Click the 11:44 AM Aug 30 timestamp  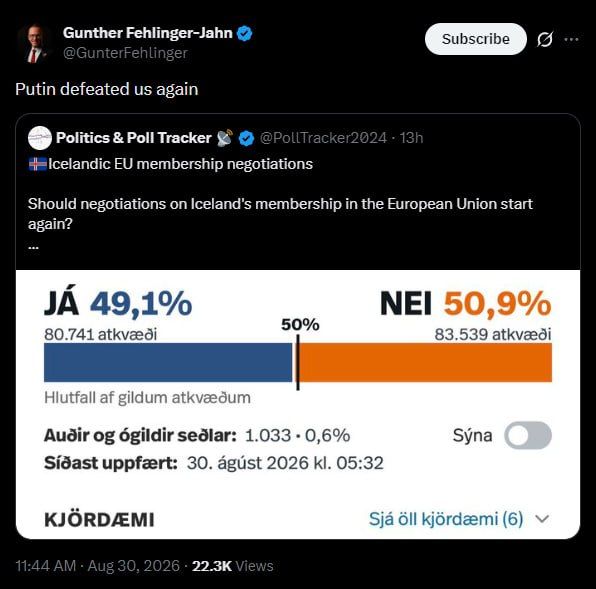(x=97, y=566)
